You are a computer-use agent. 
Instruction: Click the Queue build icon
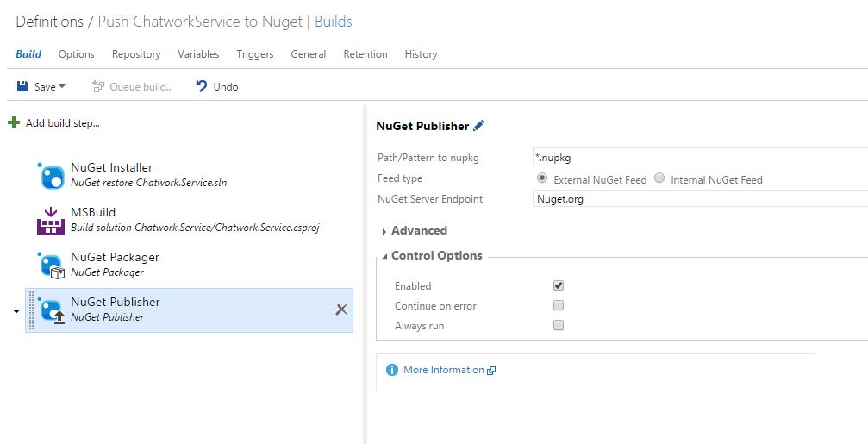98,86
